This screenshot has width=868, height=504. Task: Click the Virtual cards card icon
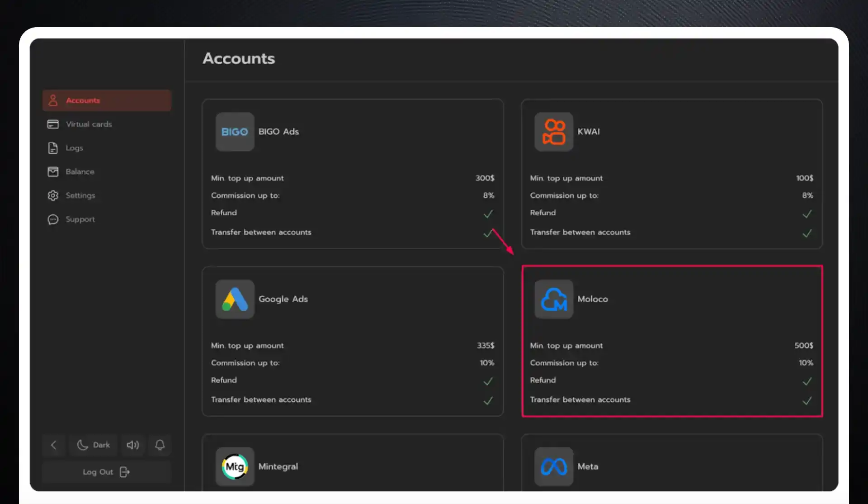(53, 124)
